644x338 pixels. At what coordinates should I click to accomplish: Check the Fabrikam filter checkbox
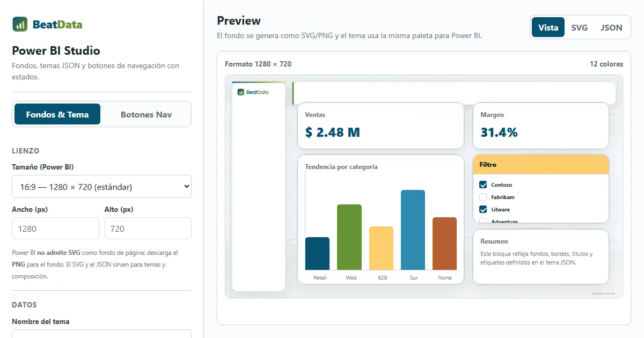[483, 197]
